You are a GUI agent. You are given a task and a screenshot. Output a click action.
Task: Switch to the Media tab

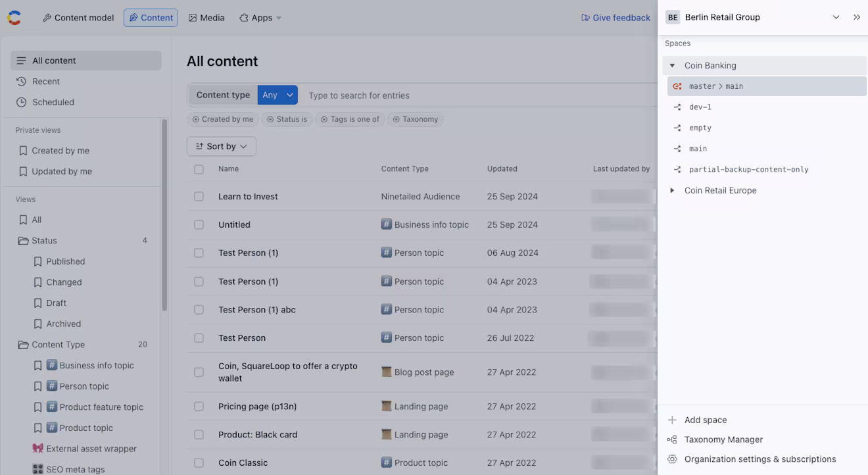[206, 18]
